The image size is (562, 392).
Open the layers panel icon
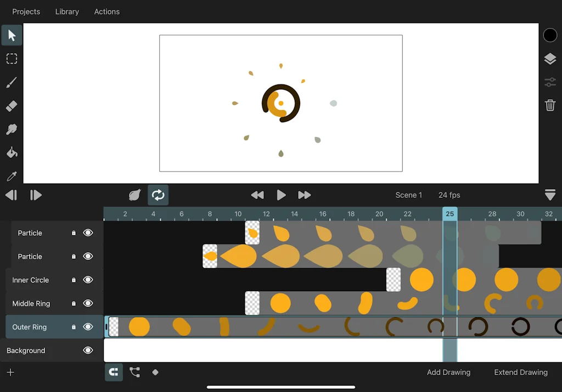coord(550,59)
